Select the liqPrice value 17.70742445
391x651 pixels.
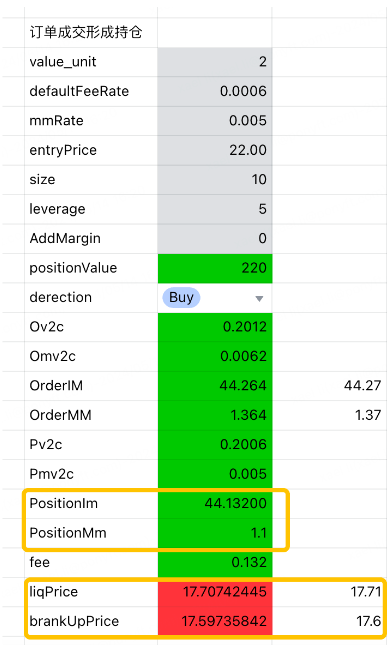point(215,592)
